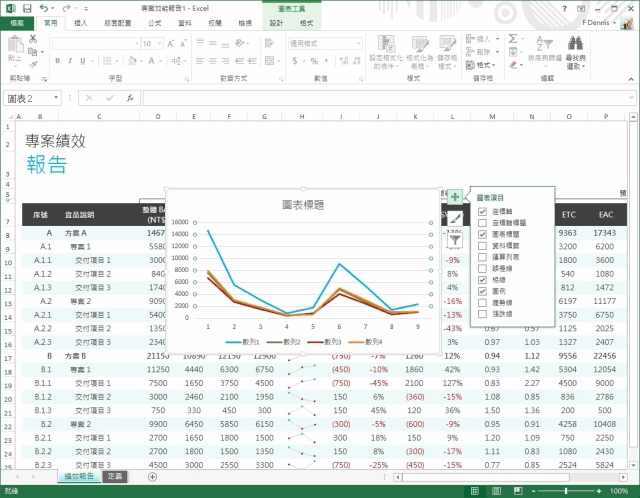The width and height of the screenshot is (640, 498).
Task: Switch to the 格式 (Format) chart tools tab
Action: (307, 23)
